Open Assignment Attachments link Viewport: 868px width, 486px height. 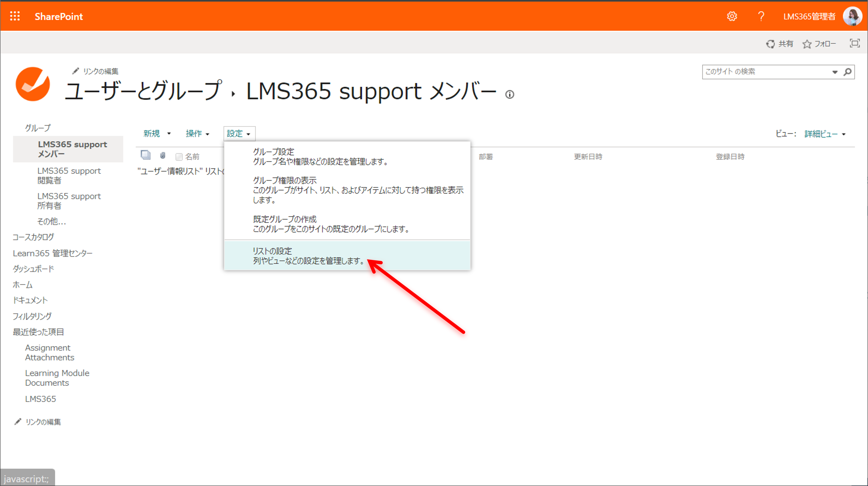[x=50, y=352]
